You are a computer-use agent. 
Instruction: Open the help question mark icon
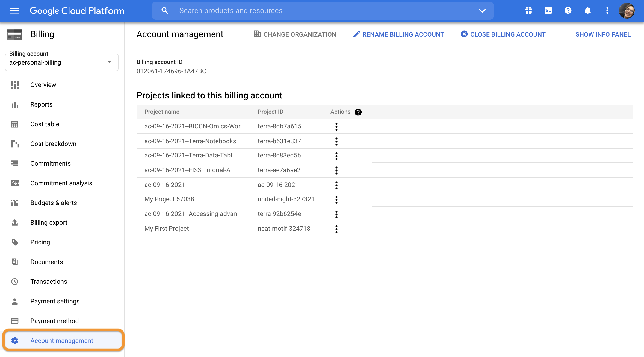(x=568, y=11)
